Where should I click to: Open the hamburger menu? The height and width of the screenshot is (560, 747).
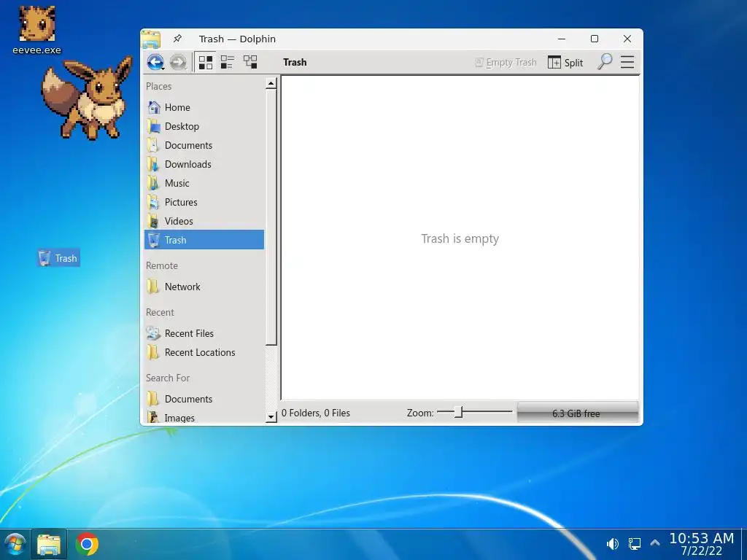627,62
